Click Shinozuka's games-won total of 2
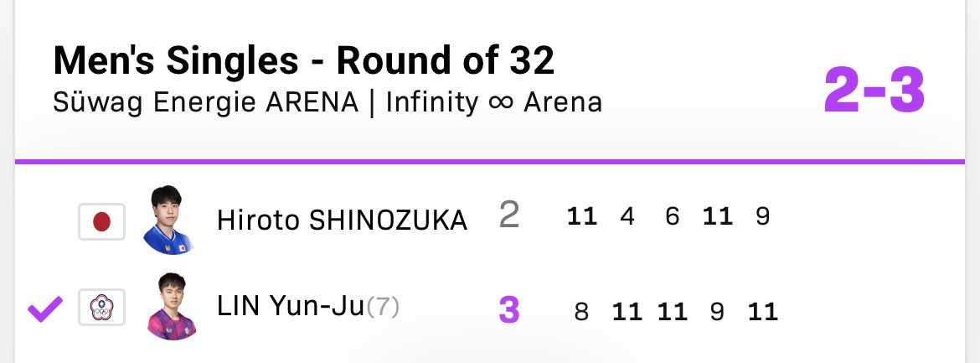The image size is (980, 363). point(508,216)
